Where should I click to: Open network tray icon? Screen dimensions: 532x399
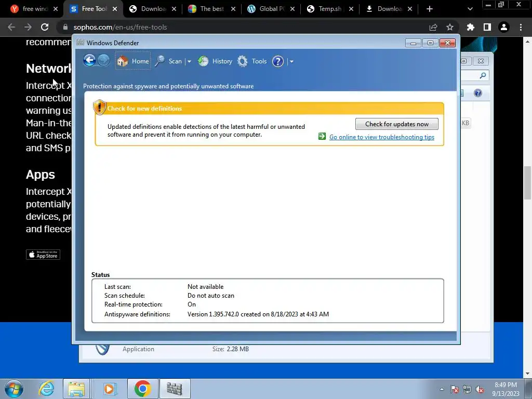coord(467,389)
